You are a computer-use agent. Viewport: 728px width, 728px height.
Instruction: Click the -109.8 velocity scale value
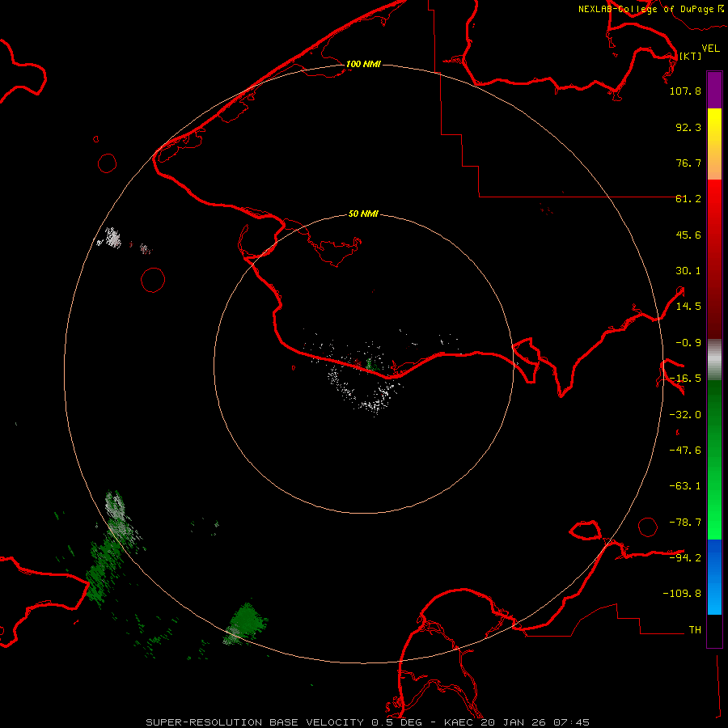tap(682, 594)
